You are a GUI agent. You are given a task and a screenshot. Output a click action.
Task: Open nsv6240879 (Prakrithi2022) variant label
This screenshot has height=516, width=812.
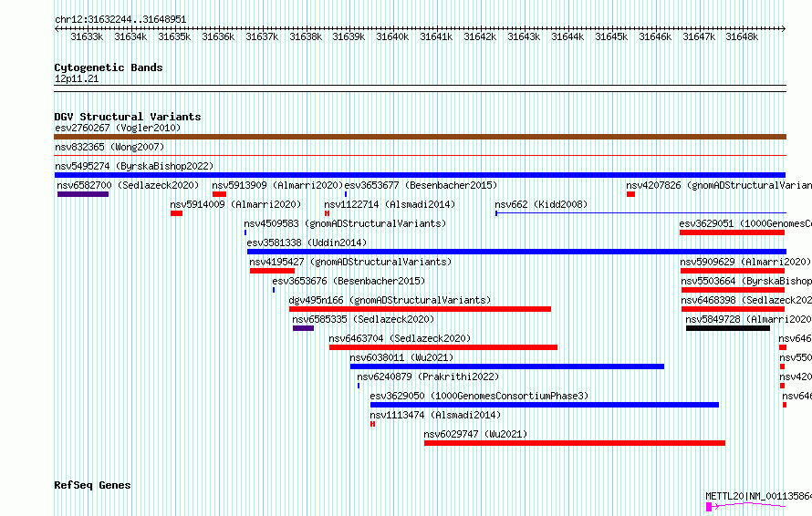pyautogui.click(x=428, y=377)
